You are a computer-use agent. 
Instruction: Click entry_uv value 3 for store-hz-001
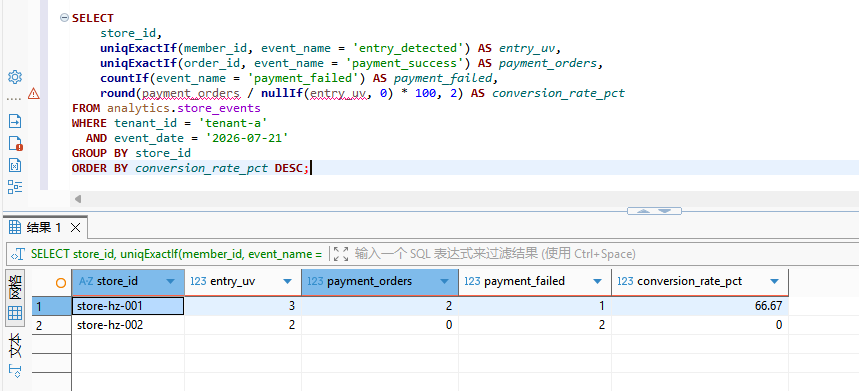[243, 306]
